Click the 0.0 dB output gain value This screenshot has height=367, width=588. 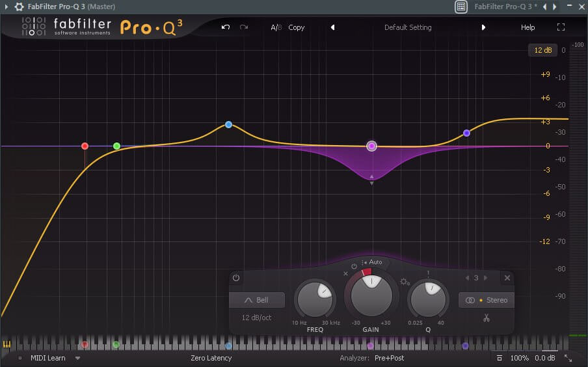point(545,358)
